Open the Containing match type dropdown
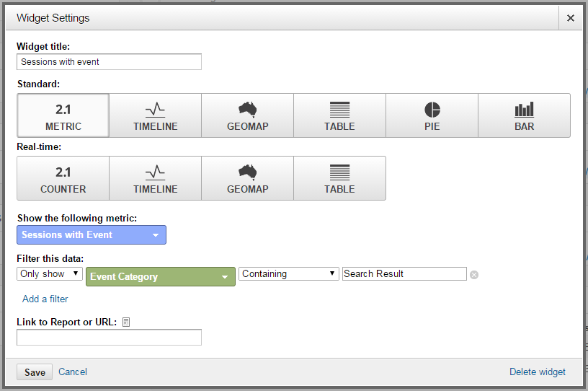The height and width of the screenshot is (391, 588). point(288,274)
